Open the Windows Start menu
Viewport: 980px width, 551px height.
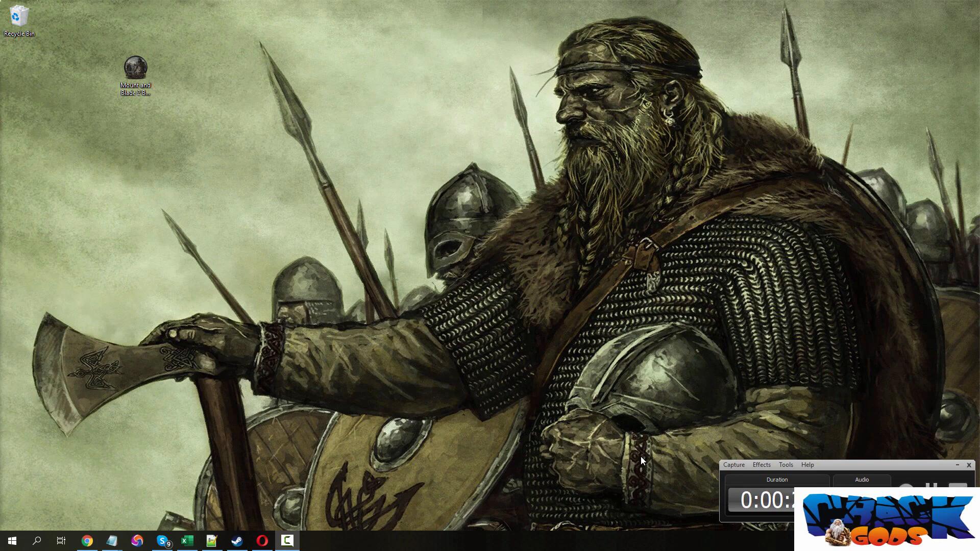click(12, 541)
